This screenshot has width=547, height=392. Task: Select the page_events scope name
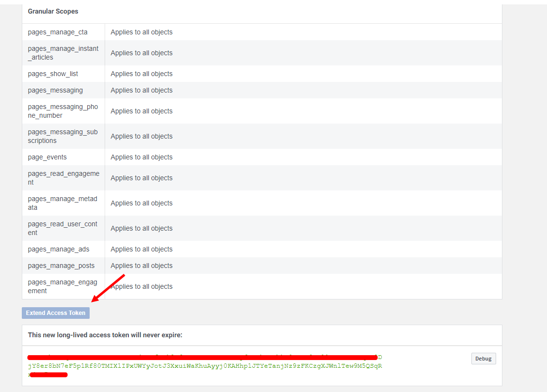point(47,157)
